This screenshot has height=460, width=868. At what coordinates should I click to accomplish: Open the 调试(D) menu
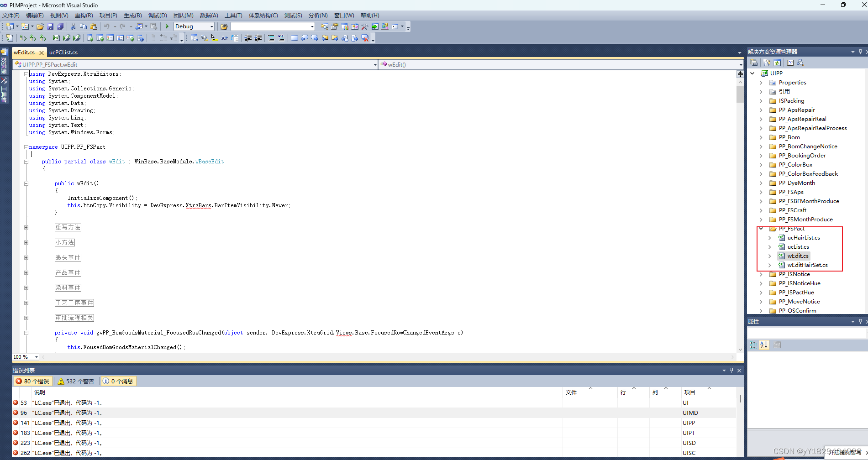coord(158,15)
